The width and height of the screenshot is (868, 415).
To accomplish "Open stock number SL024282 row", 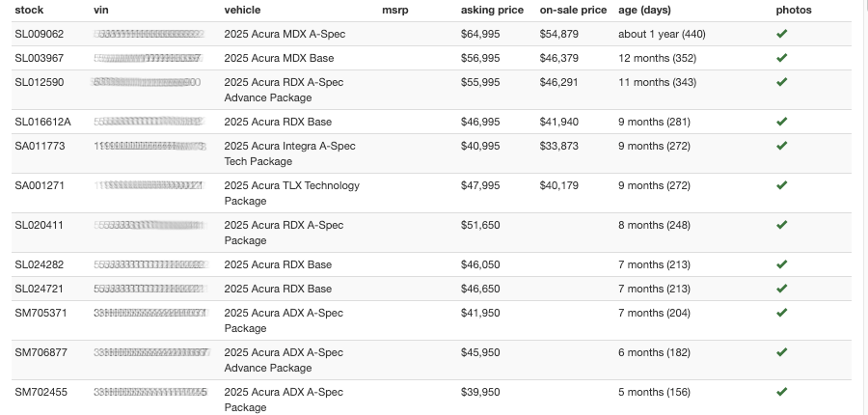I will tap(39, 264).
